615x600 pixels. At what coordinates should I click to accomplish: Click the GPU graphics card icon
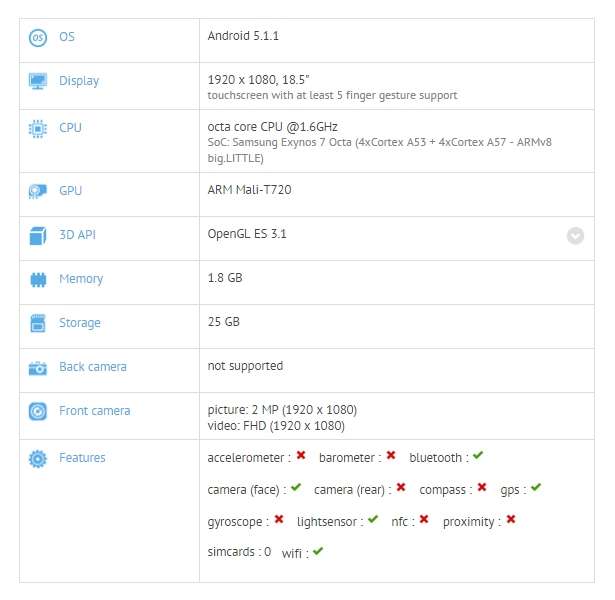pos(38,191)
